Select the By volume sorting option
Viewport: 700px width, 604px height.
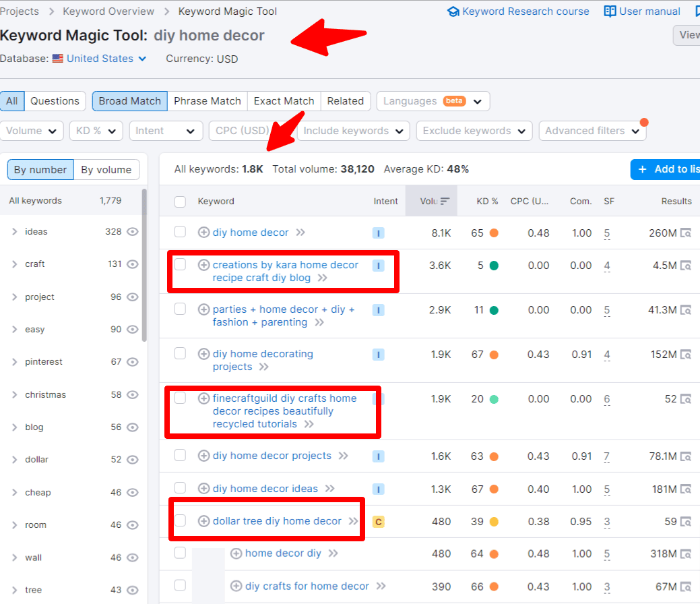coord(106,169)
